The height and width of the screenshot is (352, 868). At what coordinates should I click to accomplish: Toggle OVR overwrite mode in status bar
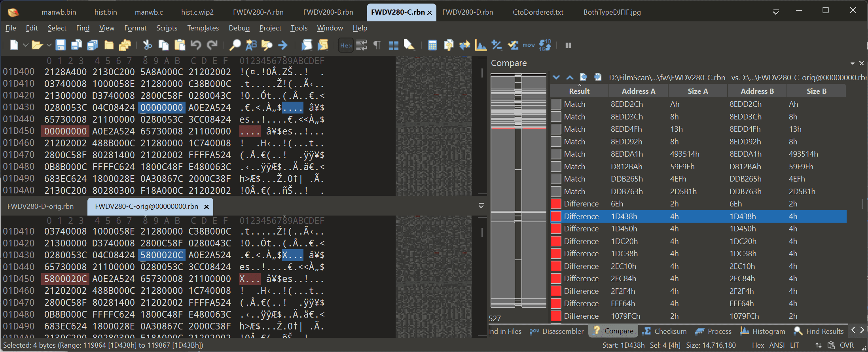coord(847,345)
